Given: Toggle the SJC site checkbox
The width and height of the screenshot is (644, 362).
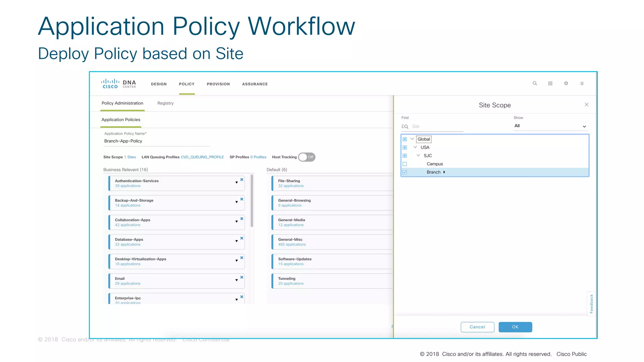Looking at the screenshot, I should (405, 156).
